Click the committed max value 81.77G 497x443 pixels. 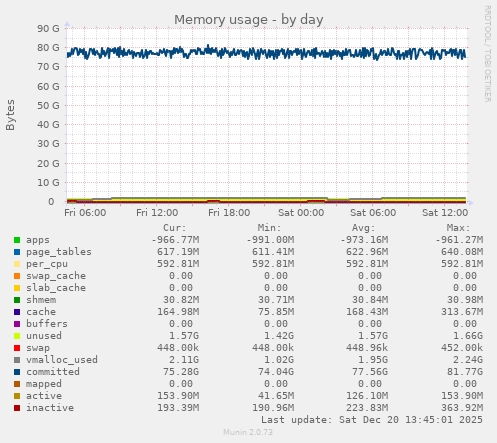tap(465, 372)
